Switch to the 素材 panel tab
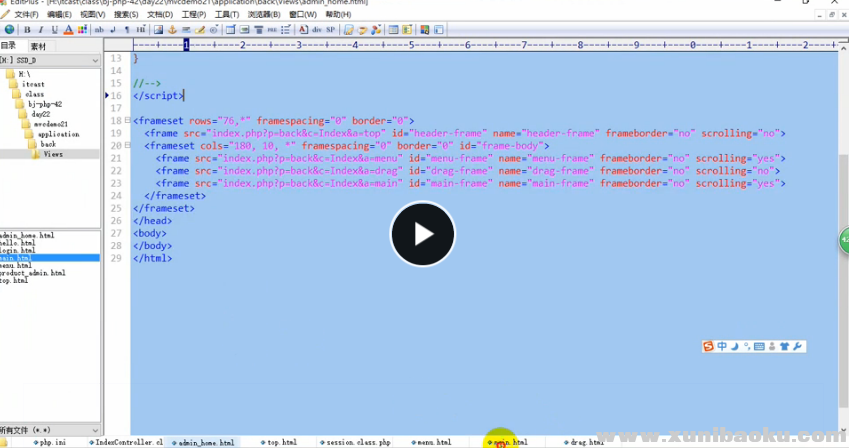 [38, 46]
